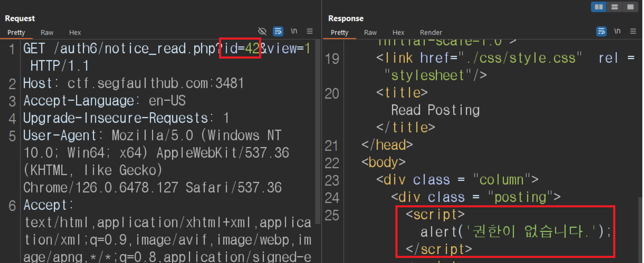Toggle the \n newline display in Request panel

pyautogui.click(x=294, y=31)
